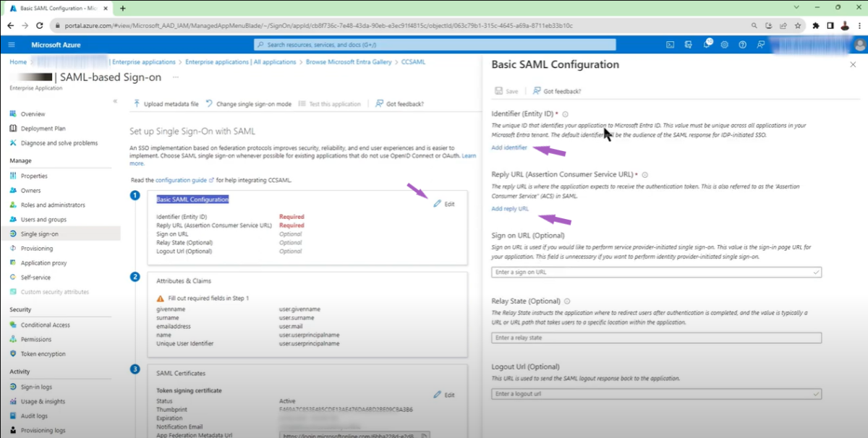Click the Azure search resources box
Image resolution: width=868 pixels, height=438 pixels.
[435, 45]
